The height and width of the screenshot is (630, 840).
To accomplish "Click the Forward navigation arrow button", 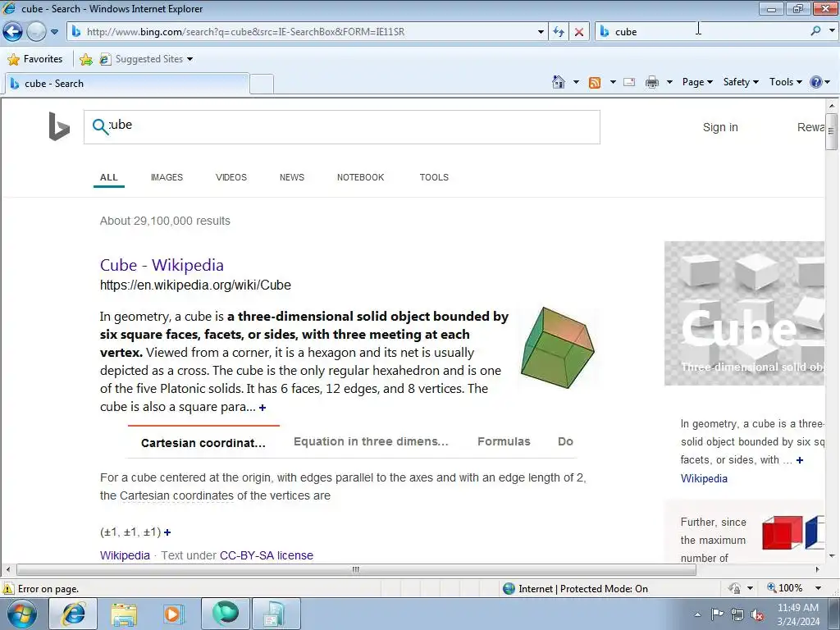I will tap(36, 32).
